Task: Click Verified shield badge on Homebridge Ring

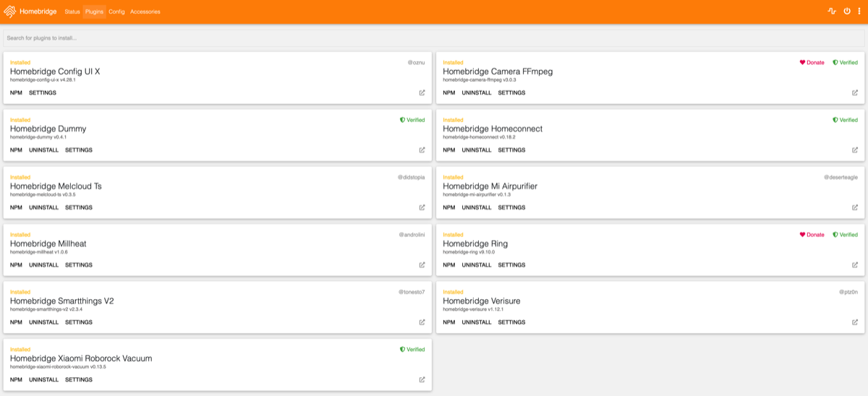Action: tap(845, 235)
